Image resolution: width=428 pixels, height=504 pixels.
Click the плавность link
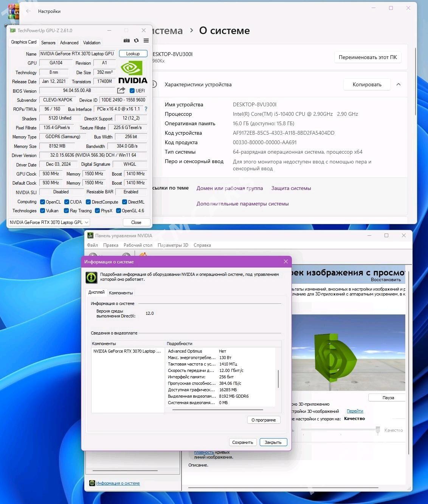click(x=204, y=452)
